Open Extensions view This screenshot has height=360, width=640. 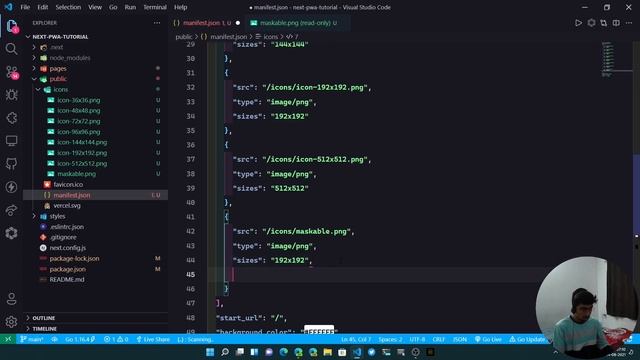point(11,118)
